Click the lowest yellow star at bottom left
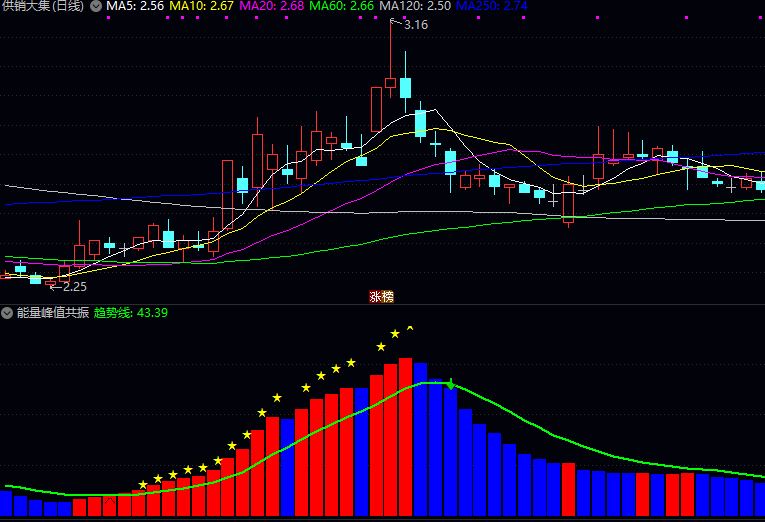 click(x=143, y=485)
